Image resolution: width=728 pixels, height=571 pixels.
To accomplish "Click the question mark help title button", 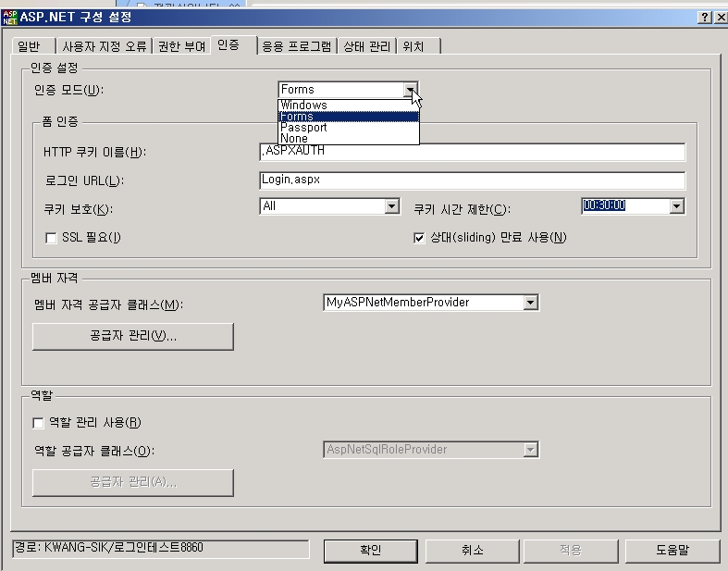I will 704,18.
